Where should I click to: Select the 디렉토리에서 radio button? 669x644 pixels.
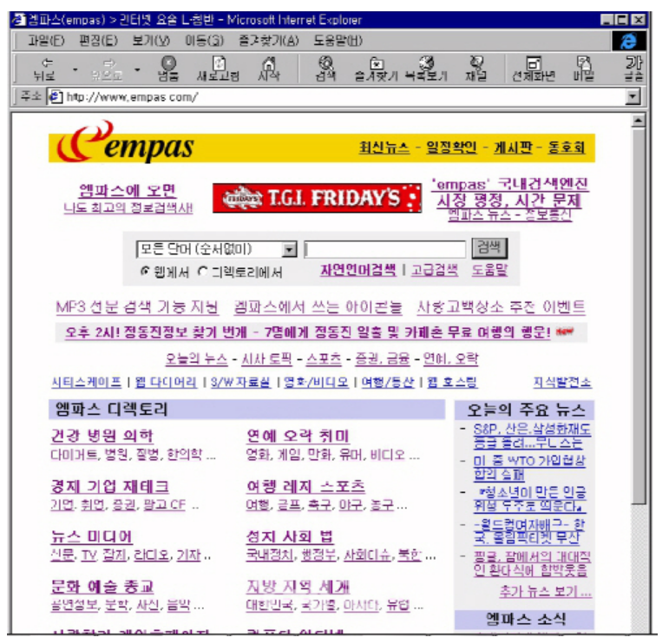203,272
